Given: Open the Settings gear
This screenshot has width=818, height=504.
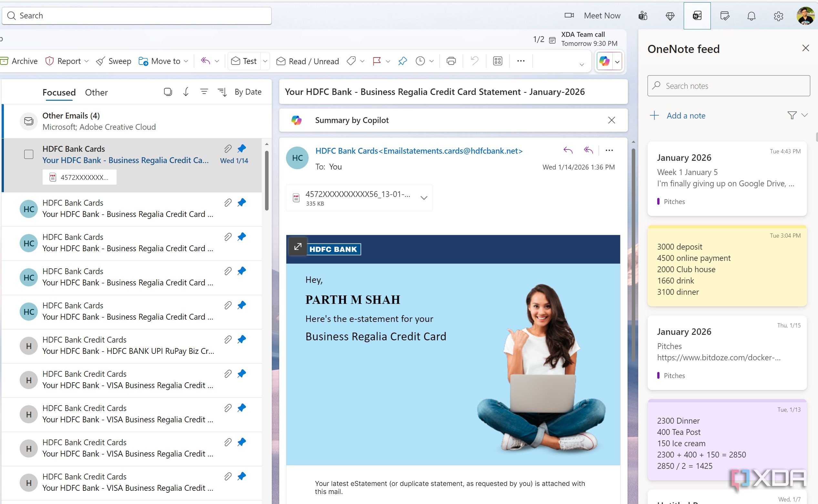Looking at the screenshot, I should (778, 16).
